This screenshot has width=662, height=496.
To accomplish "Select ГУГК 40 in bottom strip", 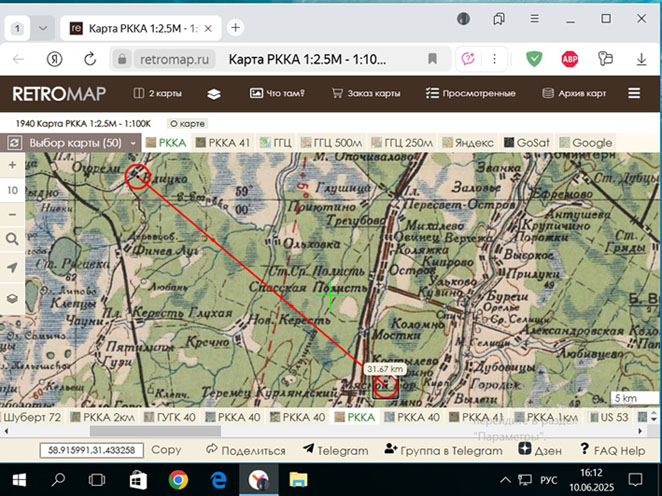I will click(170, 417).
